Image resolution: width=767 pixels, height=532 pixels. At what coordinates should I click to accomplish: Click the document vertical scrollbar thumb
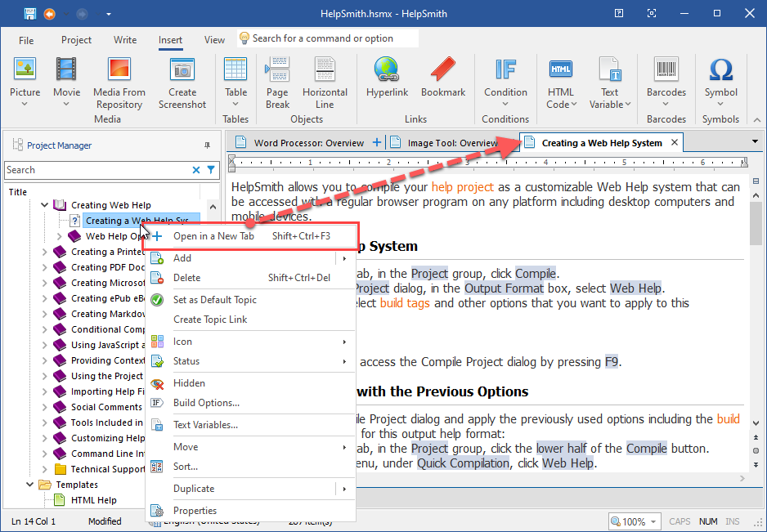click(x=756, y=224)
